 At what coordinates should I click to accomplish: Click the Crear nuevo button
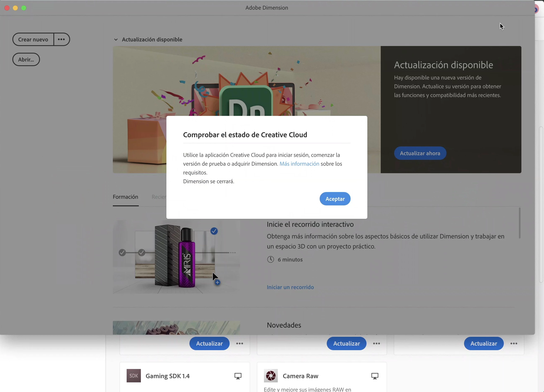click(x=33, y=39)
